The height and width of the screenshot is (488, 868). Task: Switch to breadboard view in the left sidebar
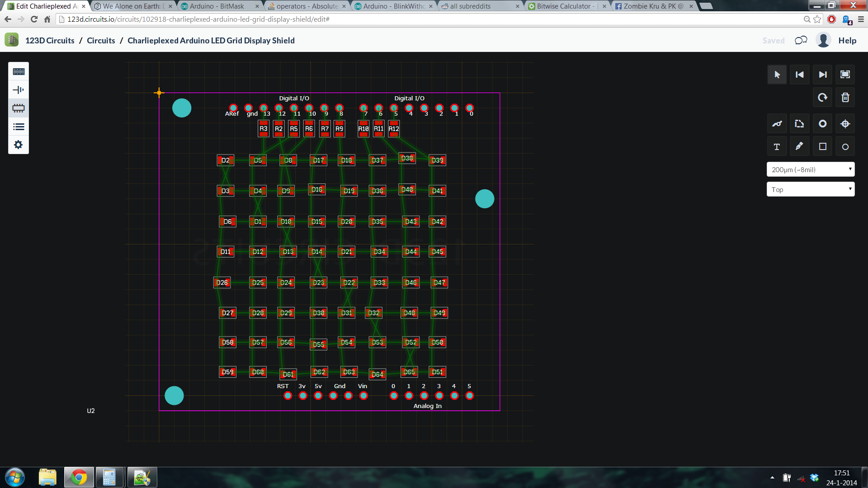click(x=18, y=71)
